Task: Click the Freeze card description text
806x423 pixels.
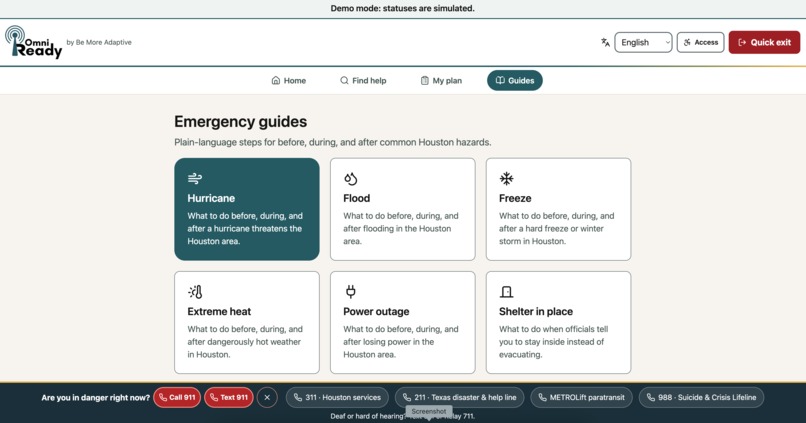Action: (x=557, y=228)
